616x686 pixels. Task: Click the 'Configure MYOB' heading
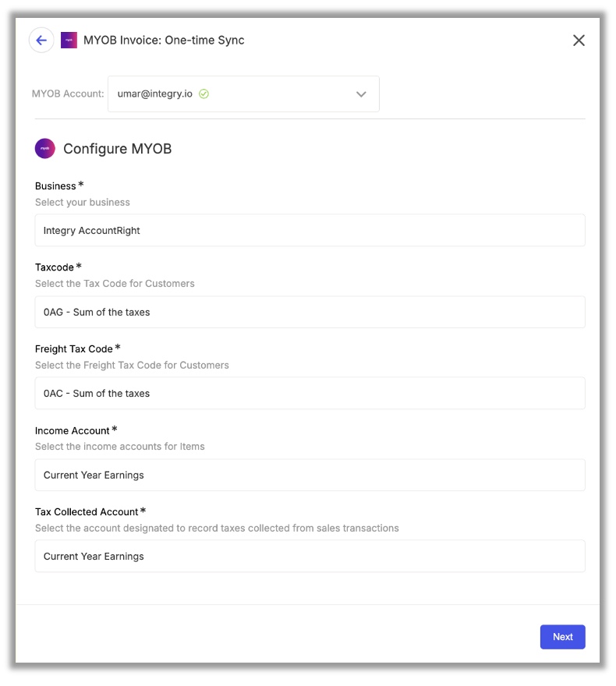tap(118, 149)
